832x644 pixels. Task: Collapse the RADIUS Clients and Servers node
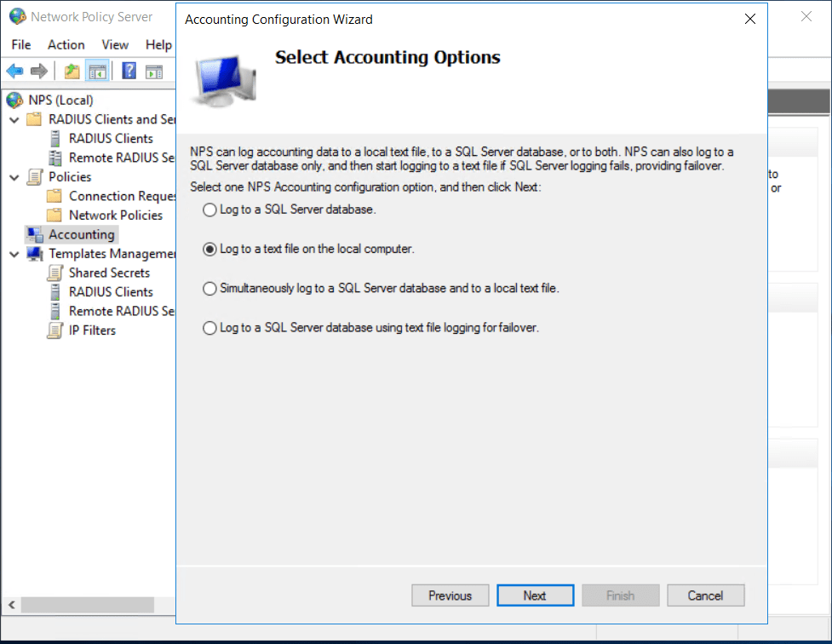tap(14, 119)
